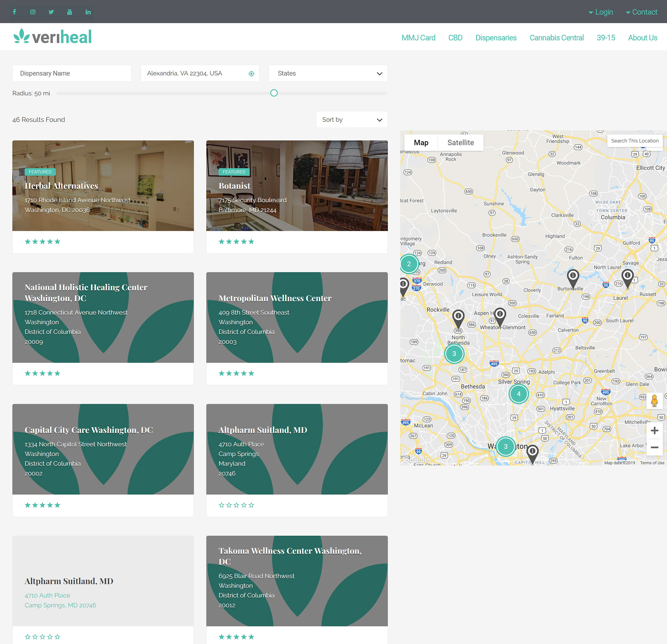The width and height of the screenshot is (667, 644).
Task: Click the Google logo on map
Action: pos(416,460)
